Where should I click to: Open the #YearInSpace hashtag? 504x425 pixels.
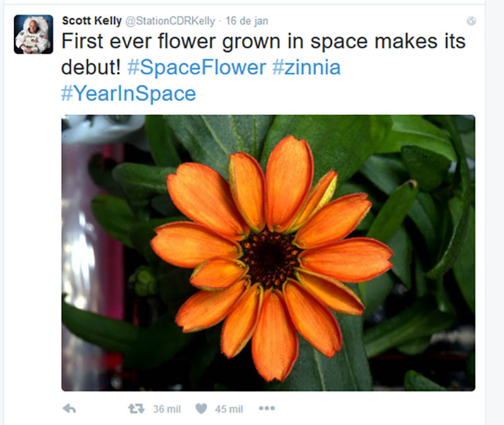tap(129, 93)
